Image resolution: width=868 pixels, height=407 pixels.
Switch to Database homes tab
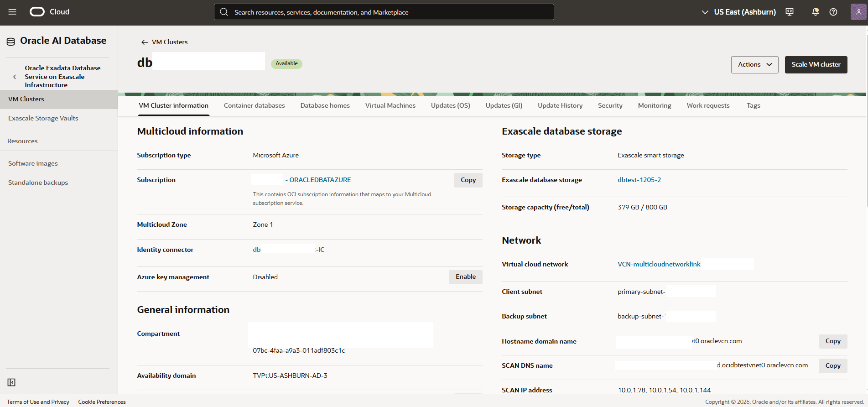pyautogui.click(x=325, y=105)
